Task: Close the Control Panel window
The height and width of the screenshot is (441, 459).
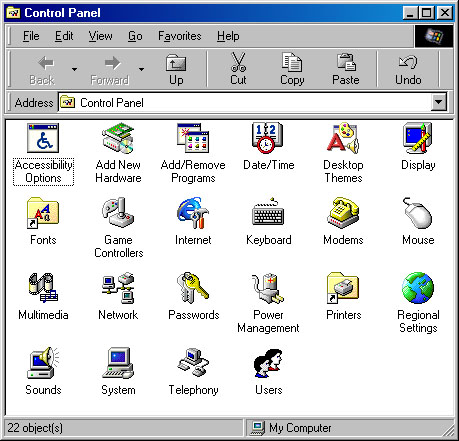Action: point(445,13)
